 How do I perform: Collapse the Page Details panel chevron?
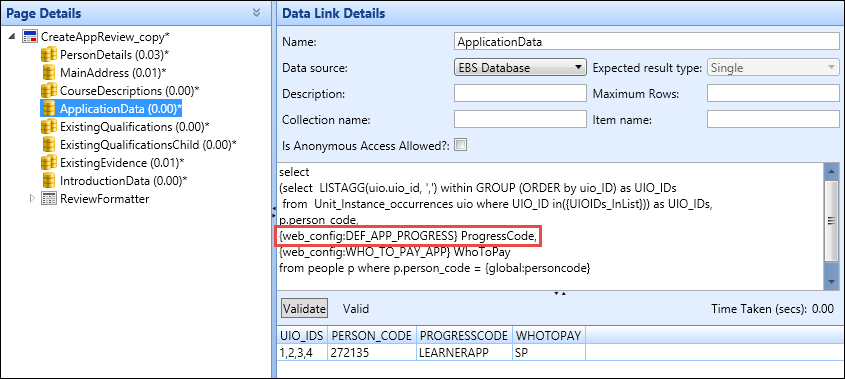click(257, 13)
